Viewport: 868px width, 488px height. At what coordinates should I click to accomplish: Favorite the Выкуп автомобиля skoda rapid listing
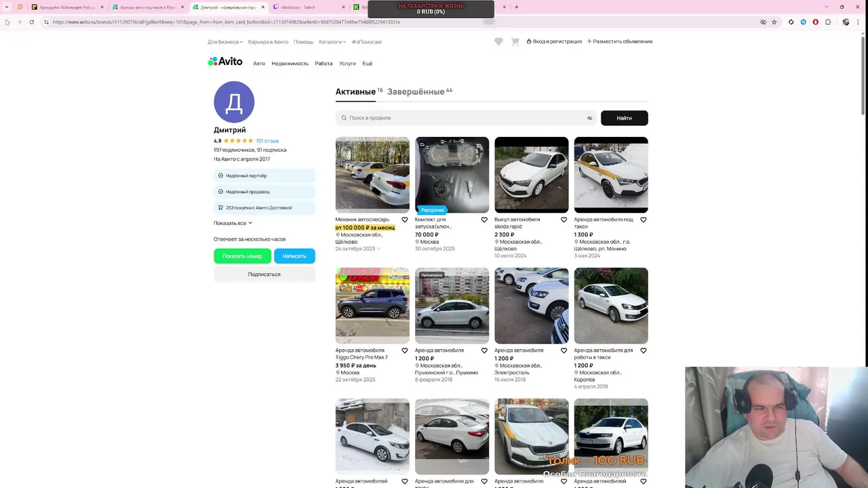(564, 220)
